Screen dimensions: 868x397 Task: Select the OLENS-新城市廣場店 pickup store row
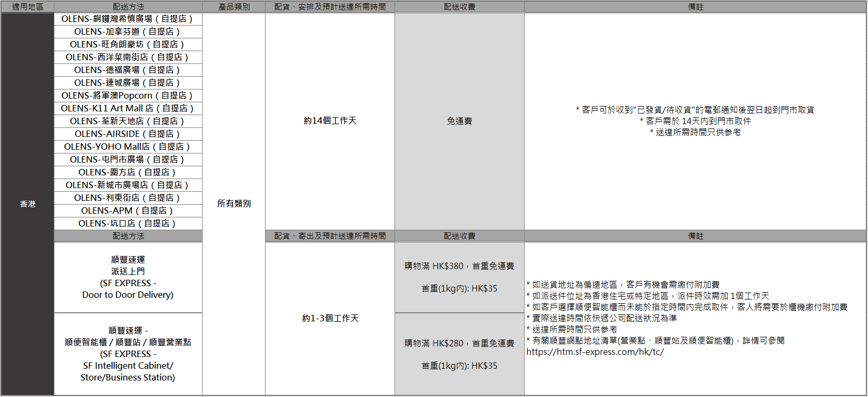coord(128,185)
